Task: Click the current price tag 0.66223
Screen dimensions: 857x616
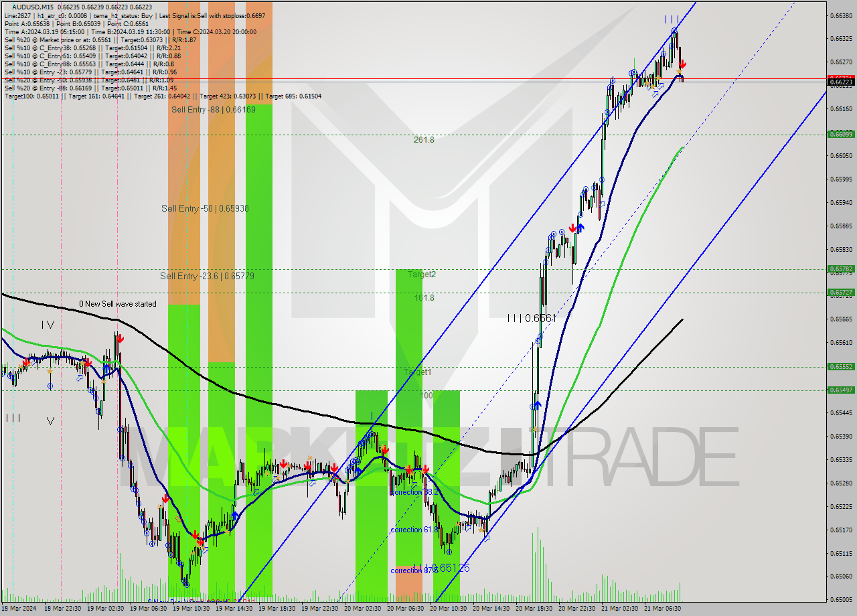Action: (842, 82)
